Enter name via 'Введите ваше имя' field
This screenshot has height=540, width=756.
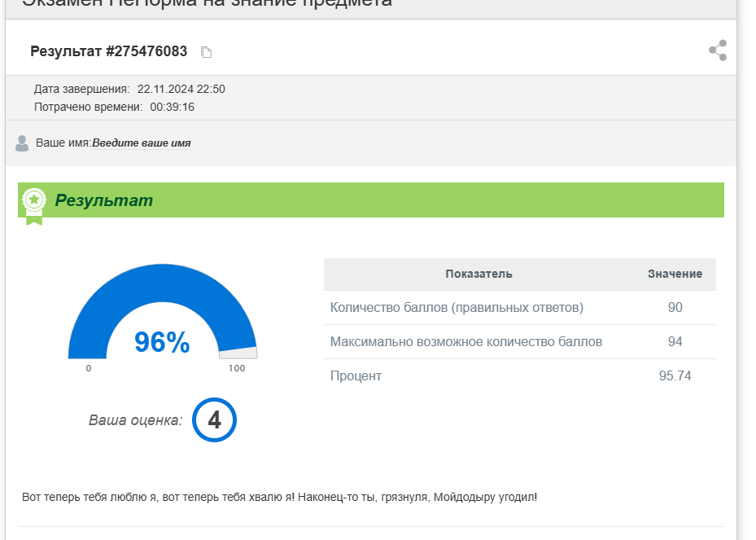click(142, 143)
